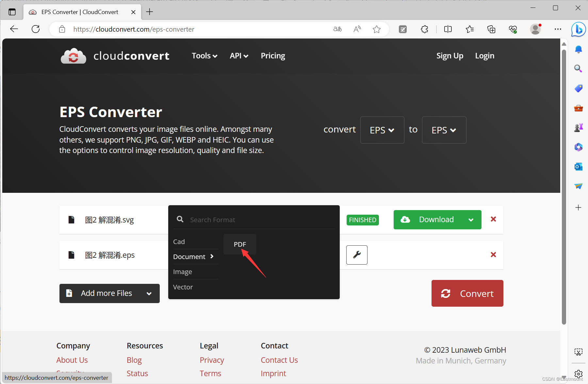Open conversion settings wrench for eps file

coord(357,255)
